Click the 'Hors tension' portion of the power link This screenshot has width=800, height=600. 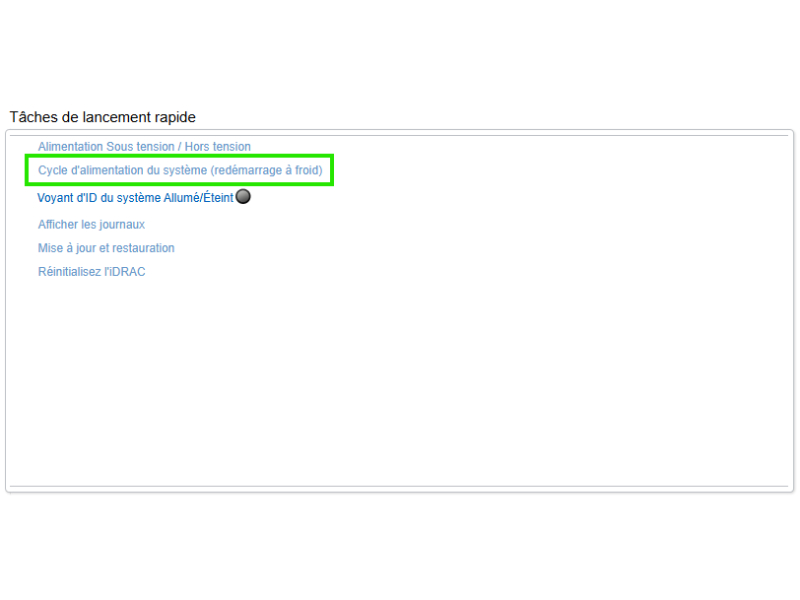tap(225, 147)
